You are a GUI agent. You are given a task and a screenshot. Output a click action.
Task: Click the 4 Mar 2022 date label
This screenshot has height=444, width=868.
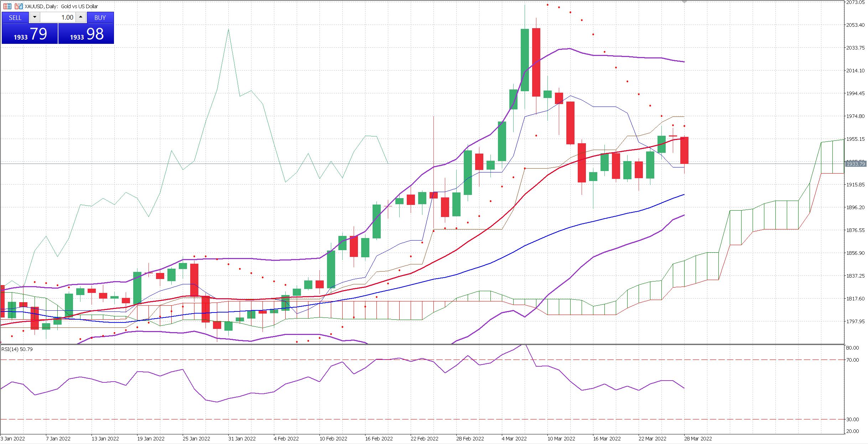tap(514, 439)
